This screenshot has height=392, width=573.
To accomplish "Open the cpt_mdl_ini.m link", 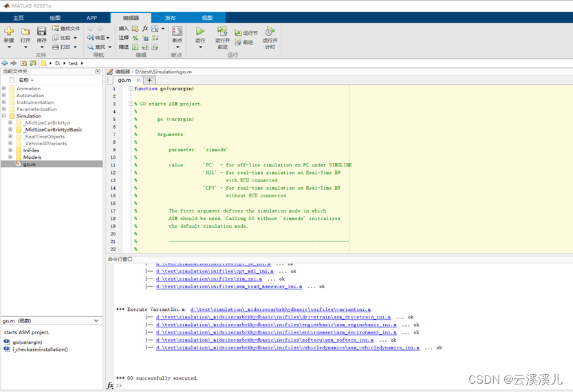I will (x=215, y=272).
